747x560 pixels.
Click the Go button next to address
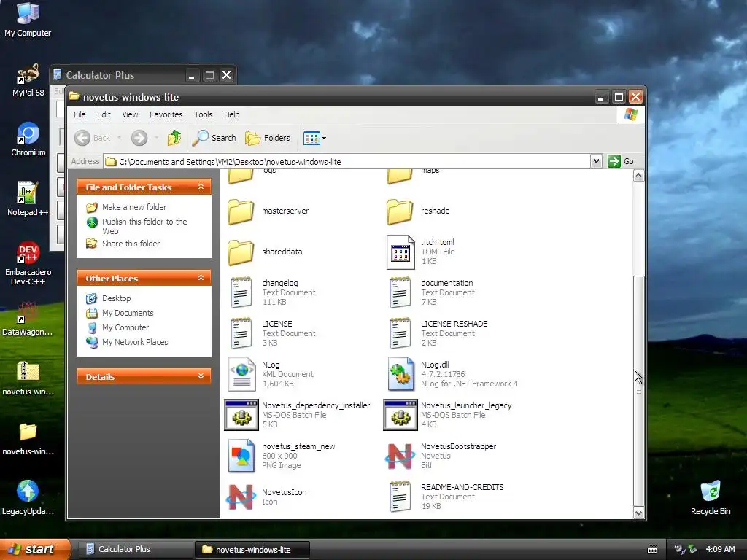pos(622,161)
